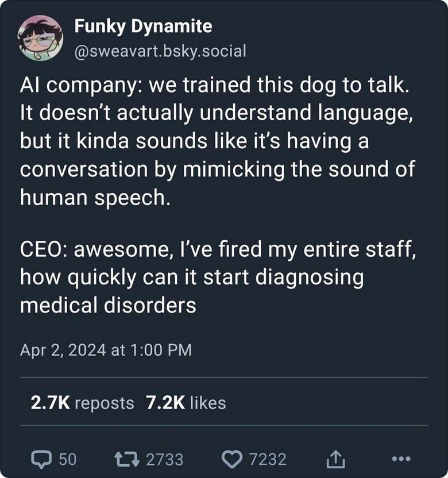The height and width of the screenshot is (478, 448).
Task: Click the line "how quickly can it start diagnosing"
Action: click(192, 277)
